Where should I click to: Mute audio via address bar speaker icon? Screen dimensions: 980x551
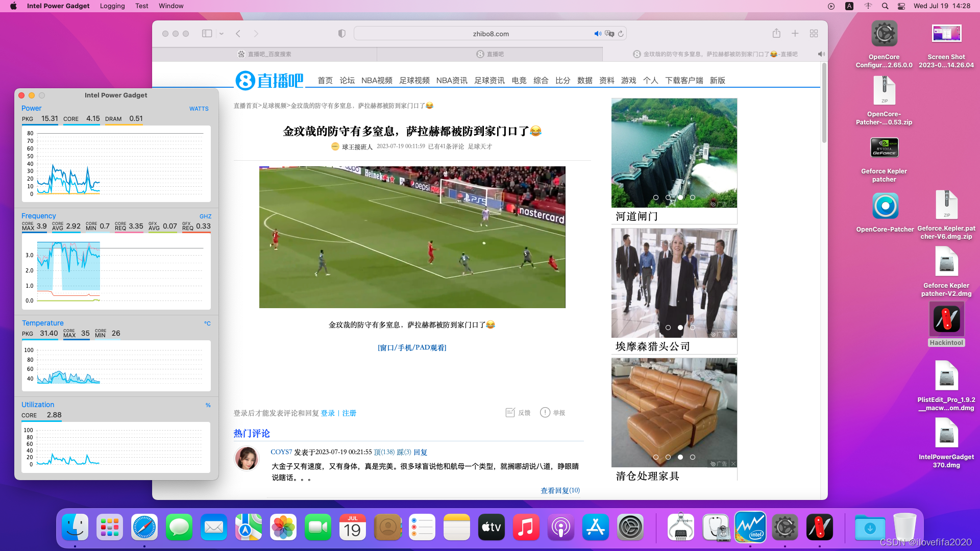(598, 34)
